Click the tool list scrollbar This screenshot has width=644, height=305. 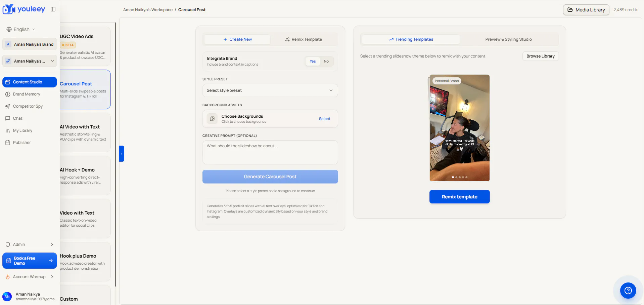coord(116,155)
